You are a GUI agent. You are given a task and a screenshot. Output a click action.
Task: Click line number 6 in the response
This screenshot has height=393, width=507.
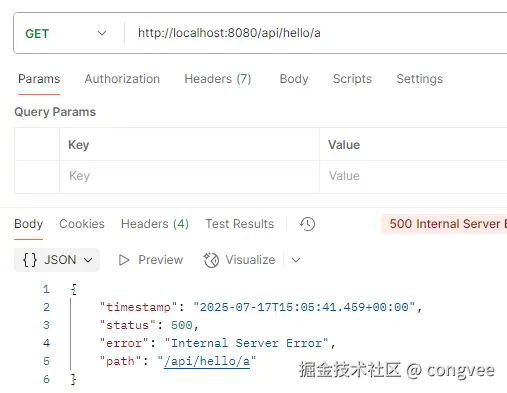pos(46,379)
